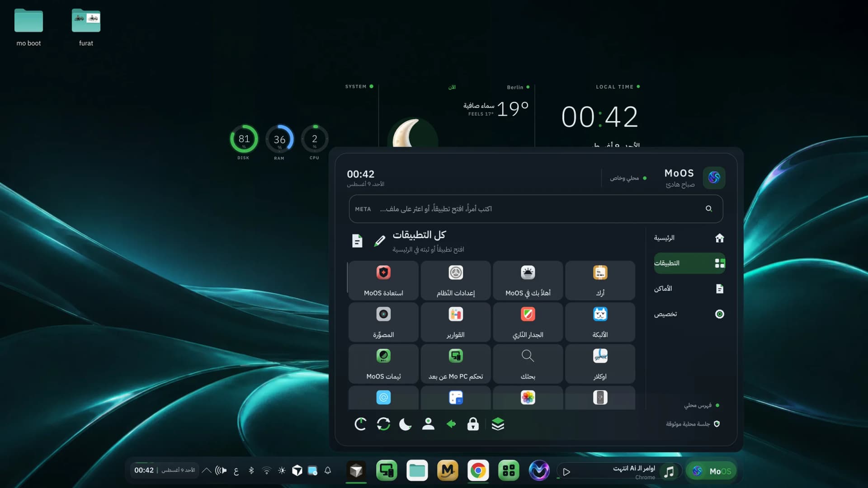Click the Berlin label in weather widget
Screen dimensions: 868x488
[515, 87]
